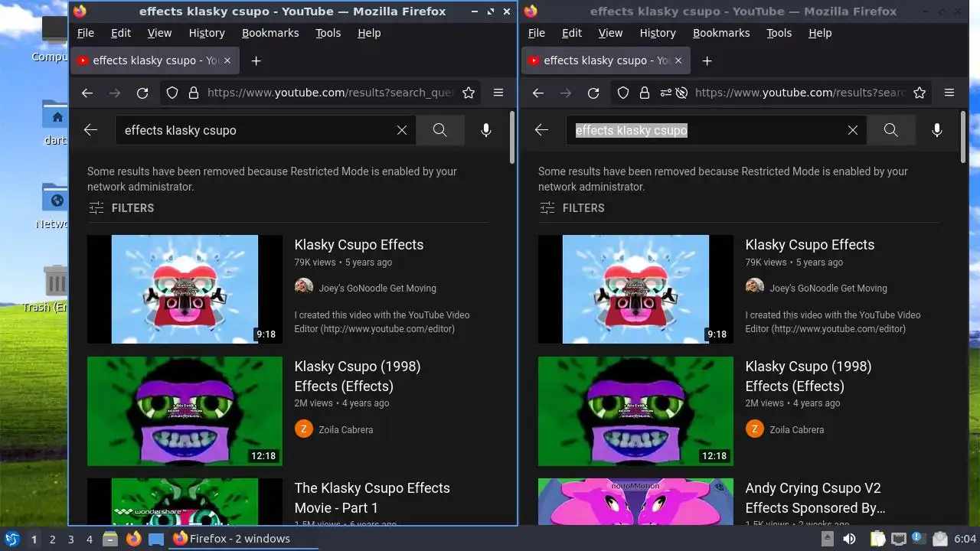
Task: Select the 'effects klasky csupo' tab in right window
Action: click(606, 60)
